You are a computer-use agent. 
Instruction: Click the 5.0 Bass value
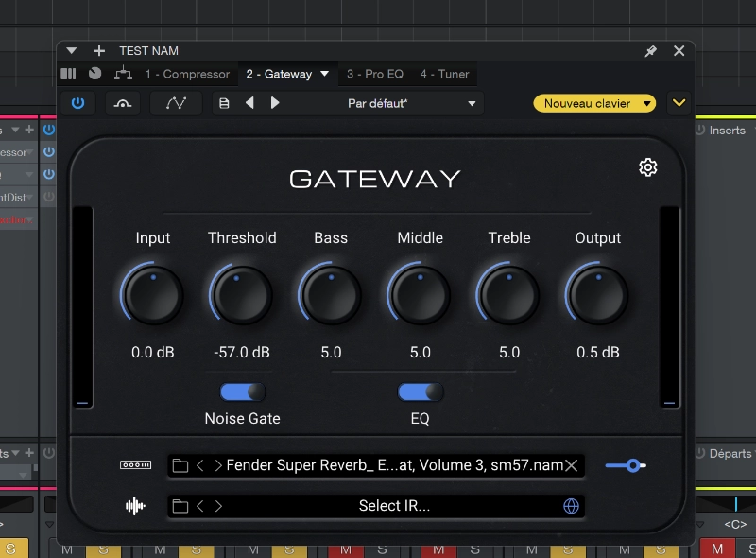331,353
